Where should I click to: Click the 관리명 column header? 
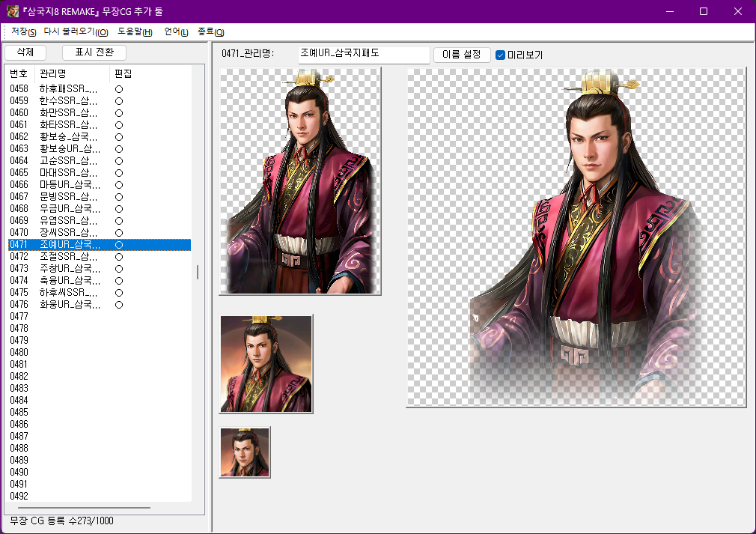click(x=73, y=73)
